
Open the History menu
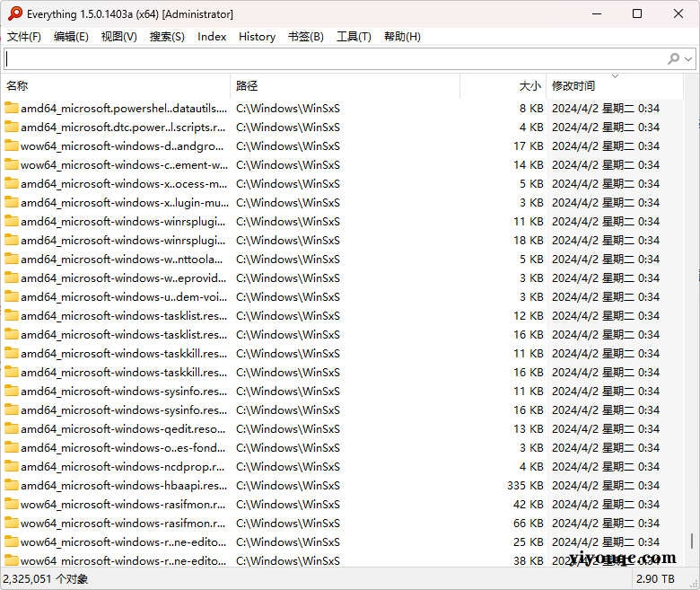pyautogui.click(x=257, y=37)
